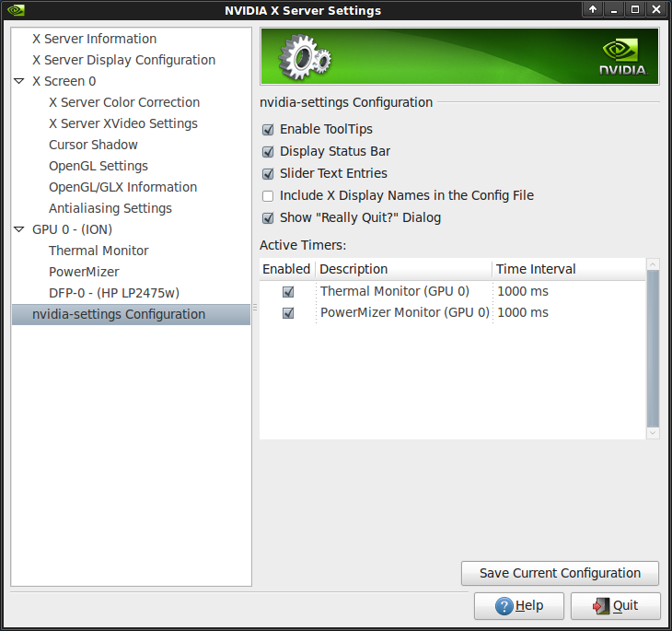Select Cursor Shadow in the sidebar
672x631 pixels.
pyautogui.click(x=93, y=145)
